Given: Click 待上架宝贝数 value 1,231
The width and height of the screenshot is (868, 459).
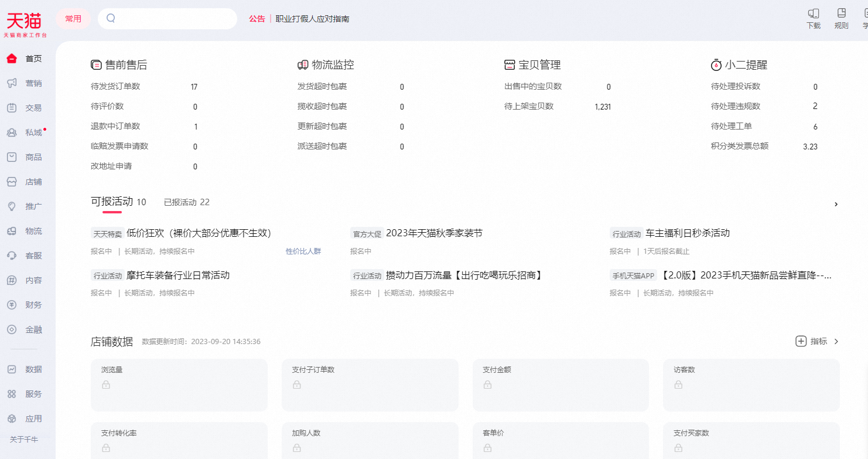Looking at the screenshot, I should (x=603, y=107).
